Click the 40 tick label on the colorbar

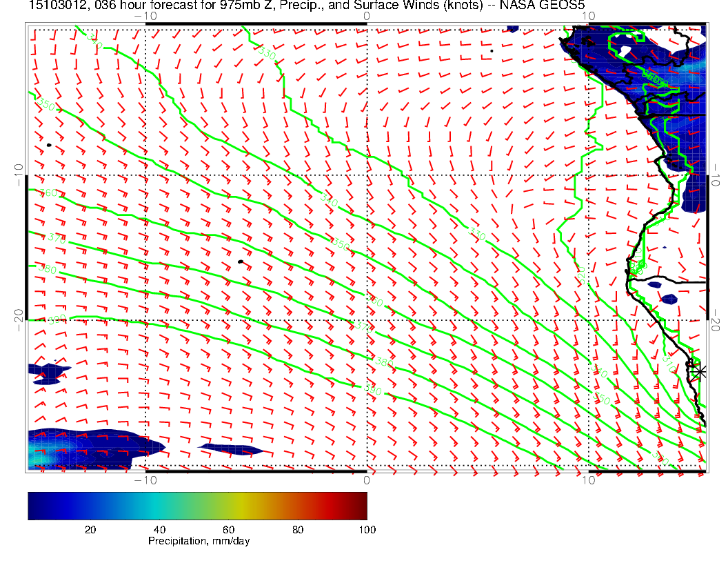point(159,529)
